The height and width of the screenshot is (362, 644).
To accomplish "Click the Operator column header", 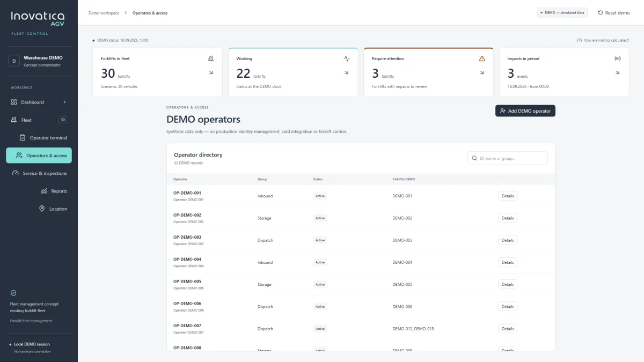I will click(180, 179).
